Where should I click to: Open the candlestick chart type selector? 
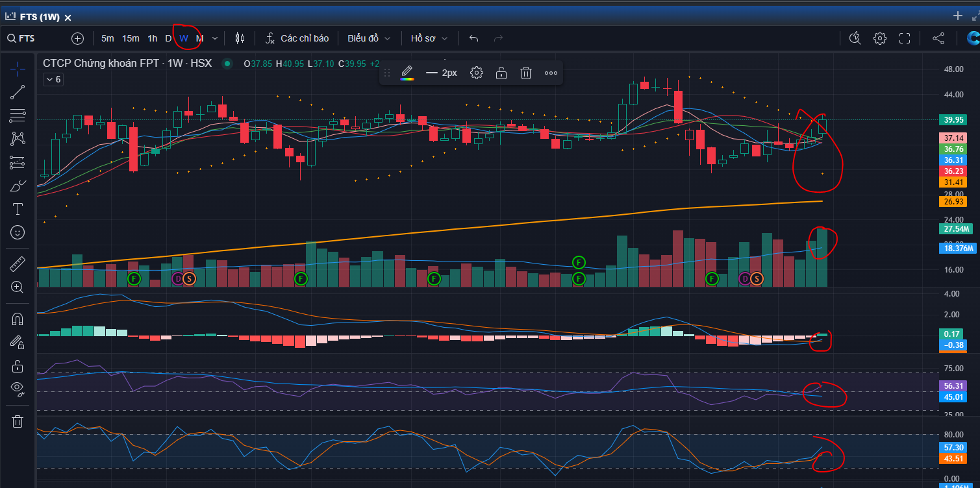tap(240, 38)
